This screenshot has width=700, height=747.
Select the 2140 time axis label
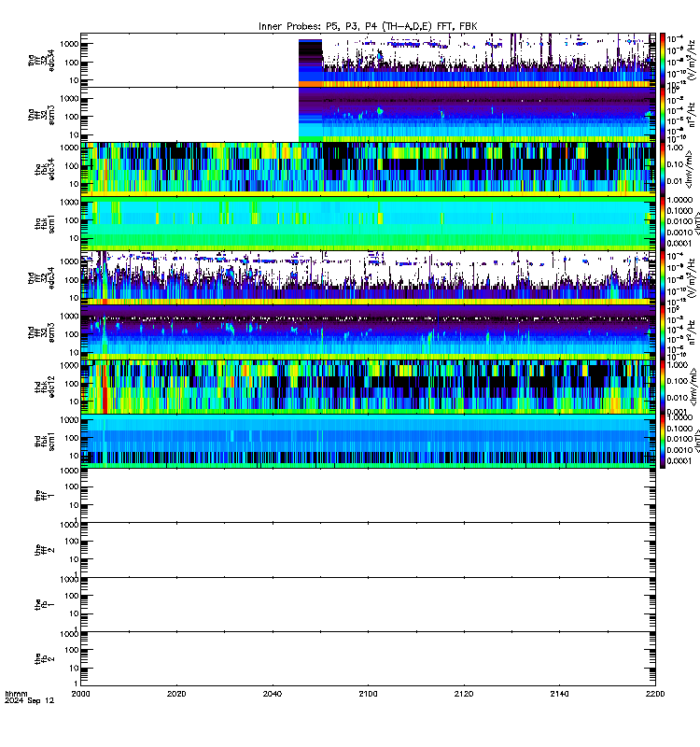pyautogui.click(x=559, y=694)
